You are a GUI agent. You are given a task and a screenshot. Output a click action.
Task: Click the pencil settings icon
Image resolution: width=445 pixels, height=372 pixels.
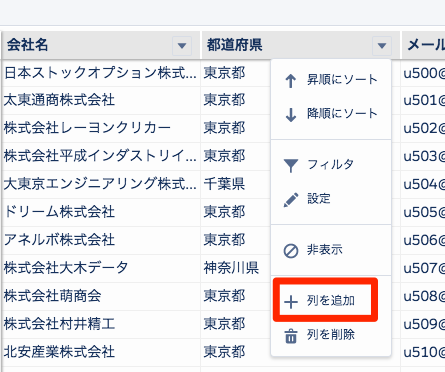291,200
